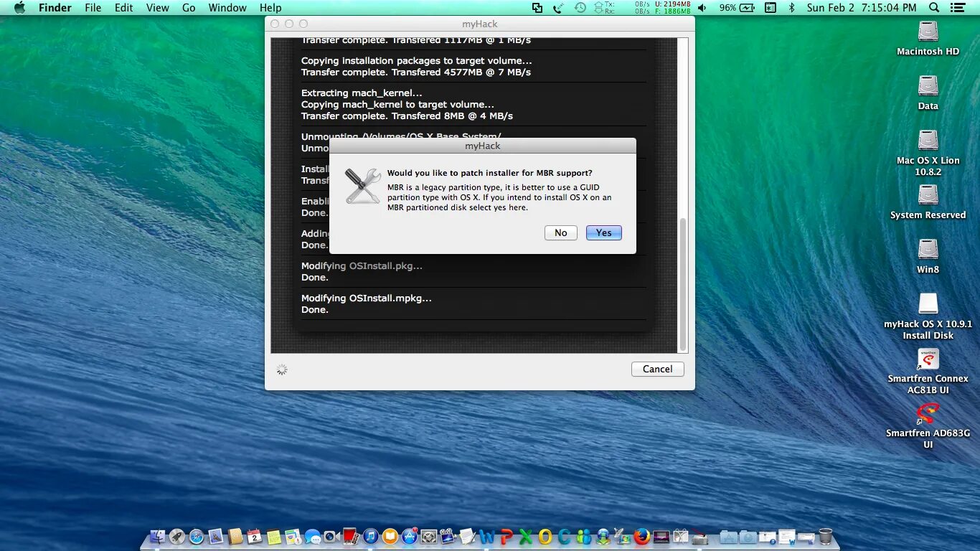The image size is (980, 551).
Task: Launch Microsoft Word from the Dock
Action: click(x=487, y=537)
